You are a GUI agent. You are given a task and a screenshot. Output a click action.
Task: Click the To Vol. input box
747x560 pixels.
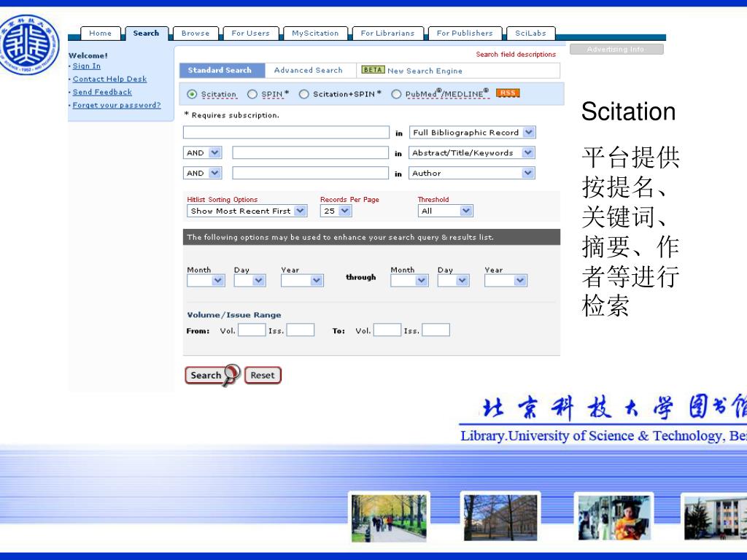tap(387, 330)
